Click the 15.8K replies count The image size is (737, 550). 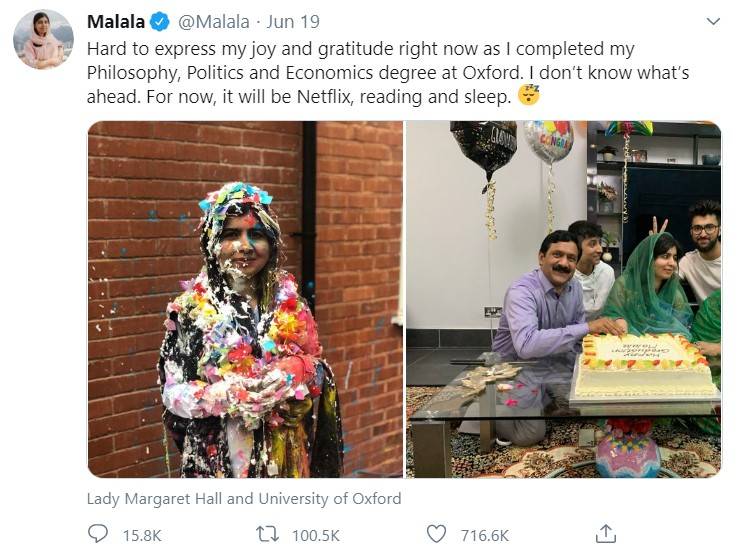pos(141,535)
